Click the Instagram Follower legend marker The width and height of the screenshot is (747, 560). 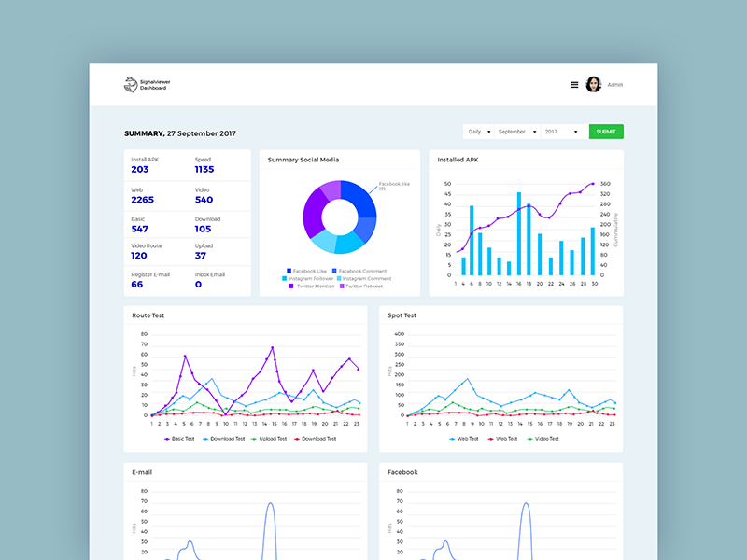(284, 278)
